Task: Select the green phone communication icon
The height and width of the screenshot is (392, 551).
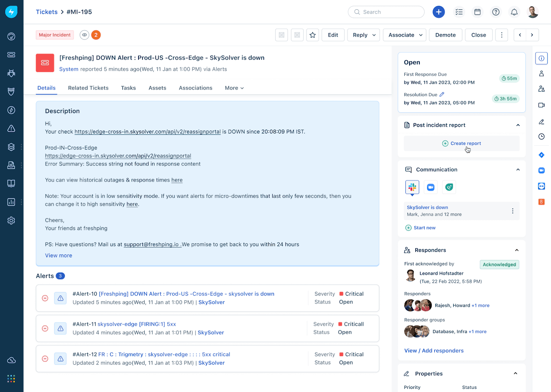Action: pyautogui.click(x=449, y=187)
